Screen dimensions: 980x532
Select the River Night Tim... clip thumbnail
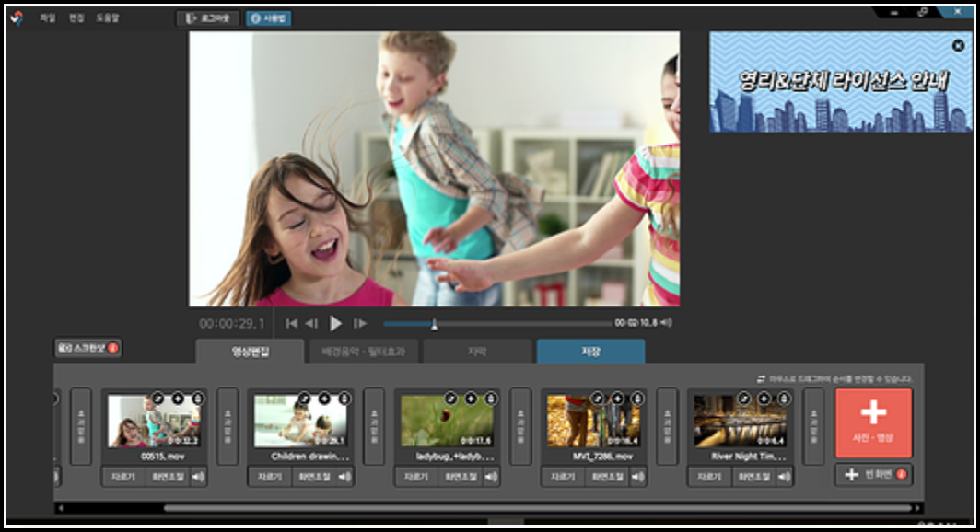pyautogui.click(x=740, y=421)
